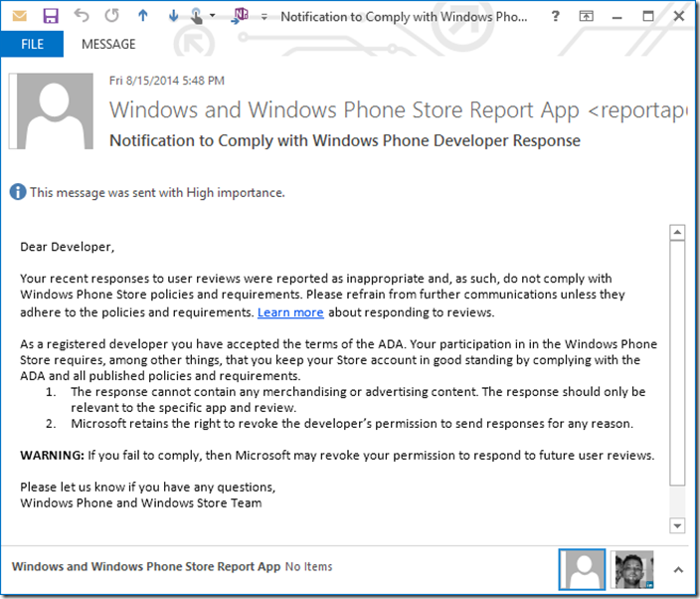
Task: Click the Outlook envelope icon in title bar
Action: [x=19, y=17]
